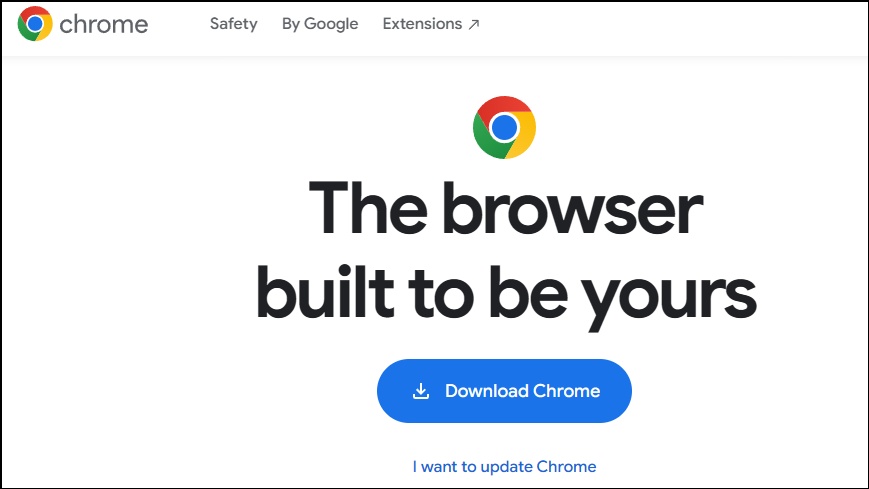
Task: Follow the I want to update Chrome link
Action: tap(504, 466)
